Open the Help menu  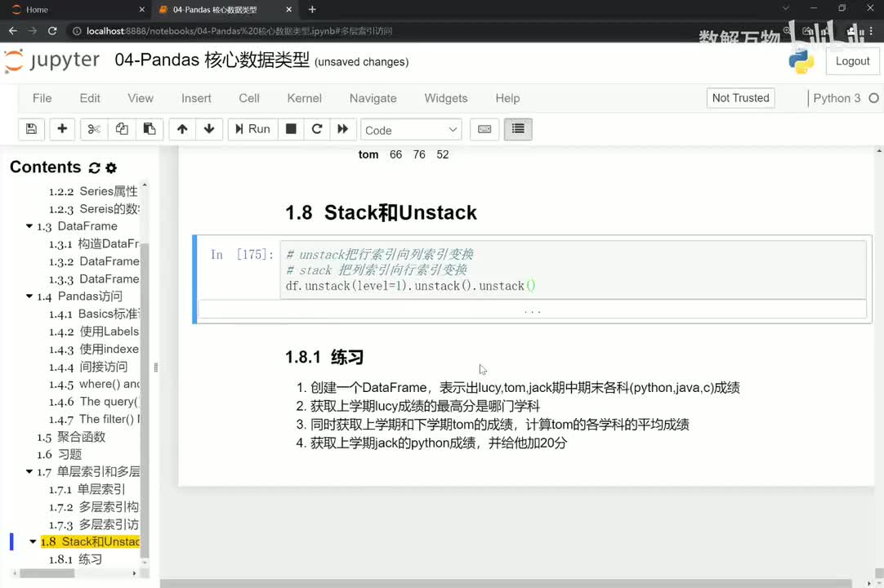tap(507, 98)
